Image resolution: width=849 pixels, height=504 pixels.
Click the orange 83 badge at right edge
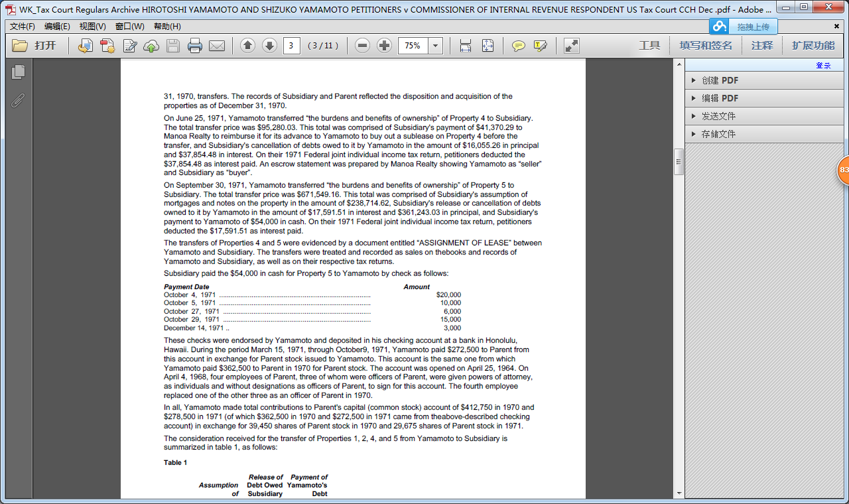tap(844, 170)
